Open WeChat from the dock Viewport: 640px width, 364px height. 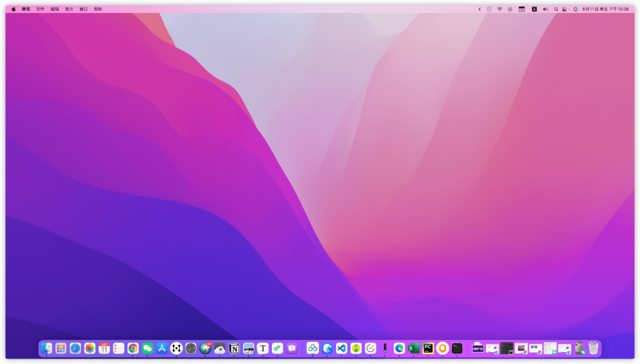[x=148, y=348]
